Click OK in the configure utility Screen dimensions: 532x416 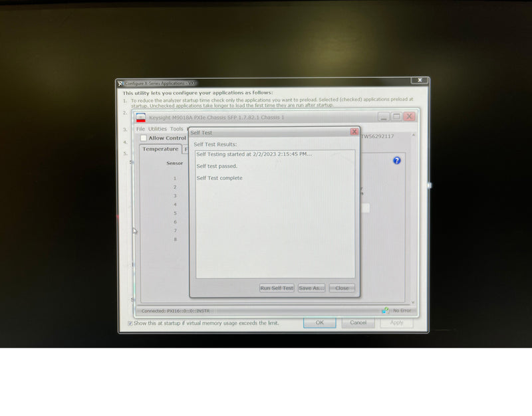pyautogui.click(x=319, y=322)
